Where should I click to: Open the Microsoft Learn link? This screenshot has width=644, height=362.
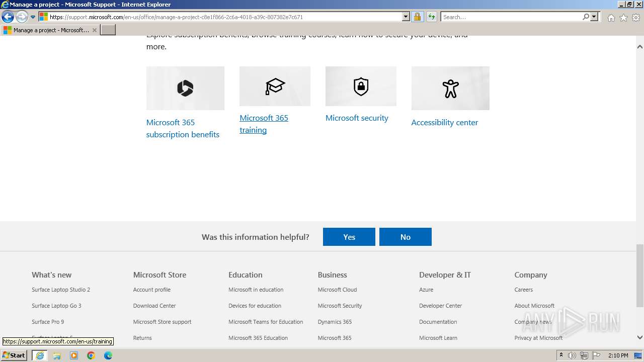(x=438, y=338)
